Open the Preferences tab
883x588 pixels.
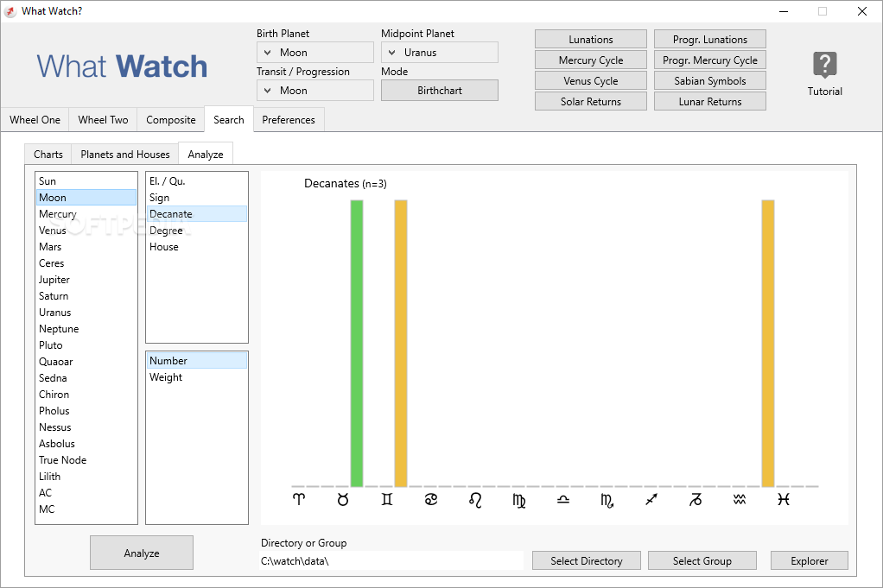[x=289, y=120]
